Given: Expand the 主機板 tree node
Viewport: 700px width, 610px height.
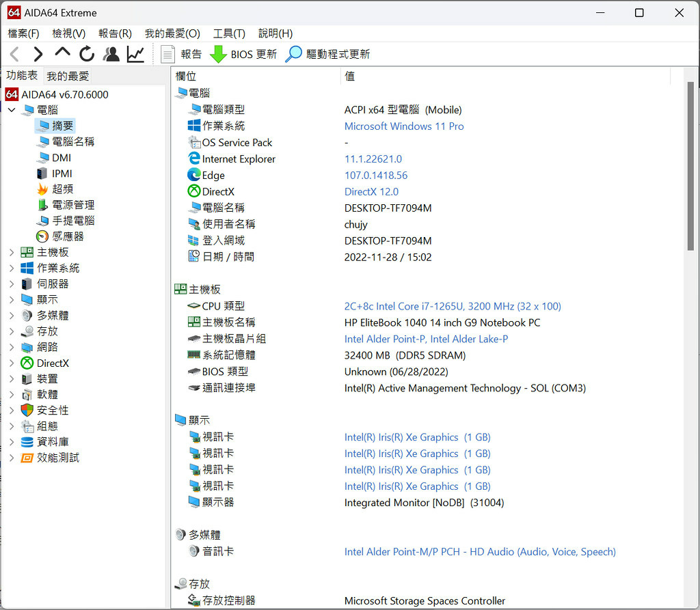Looking at the screenshot, I should pos(12,253).
